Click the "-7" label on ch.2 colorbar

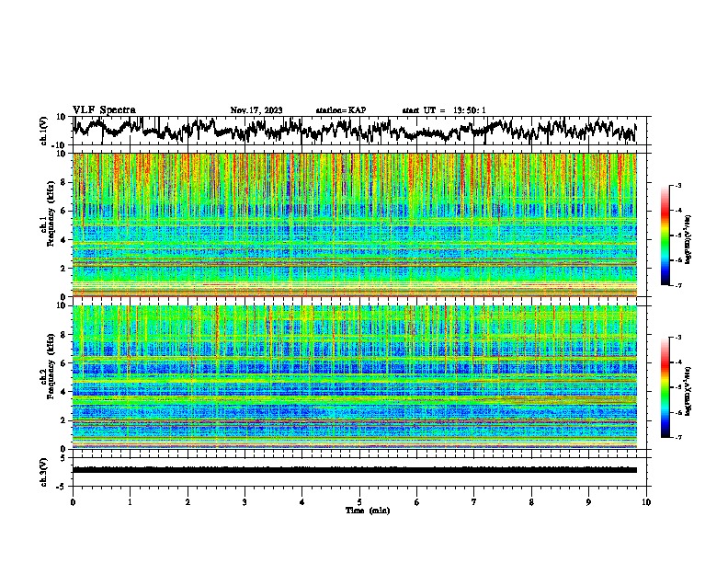click(x=677, y=438)
